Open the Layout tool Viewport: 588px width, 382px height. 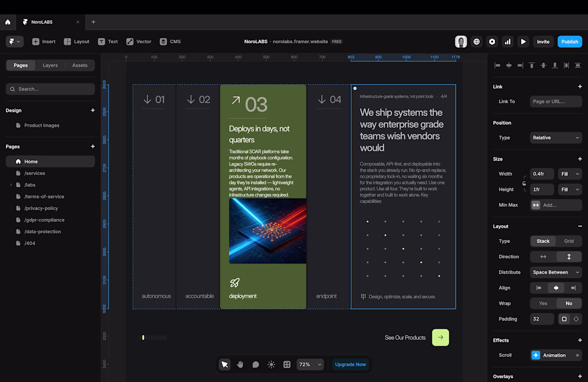76,42
